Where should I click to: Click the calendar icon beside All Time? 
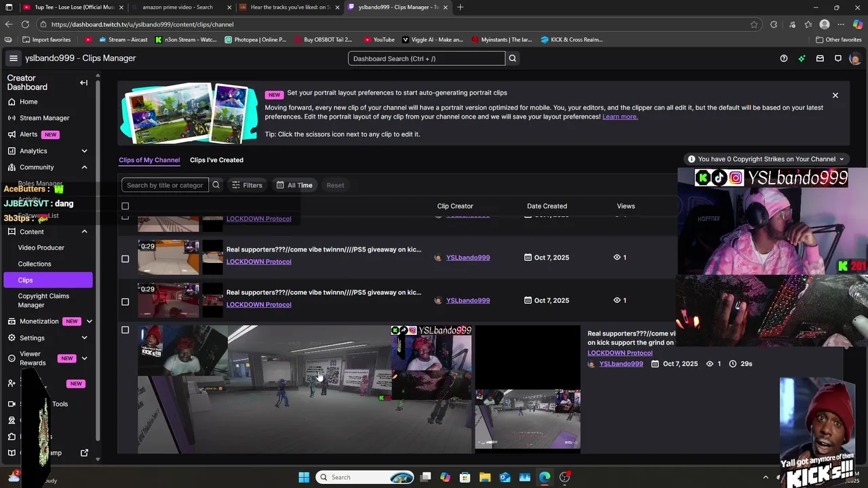point(280,185)
